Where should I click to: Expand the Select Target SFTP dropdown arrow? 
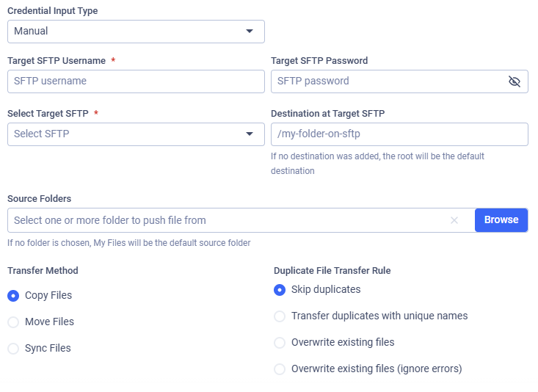point(250,134)
